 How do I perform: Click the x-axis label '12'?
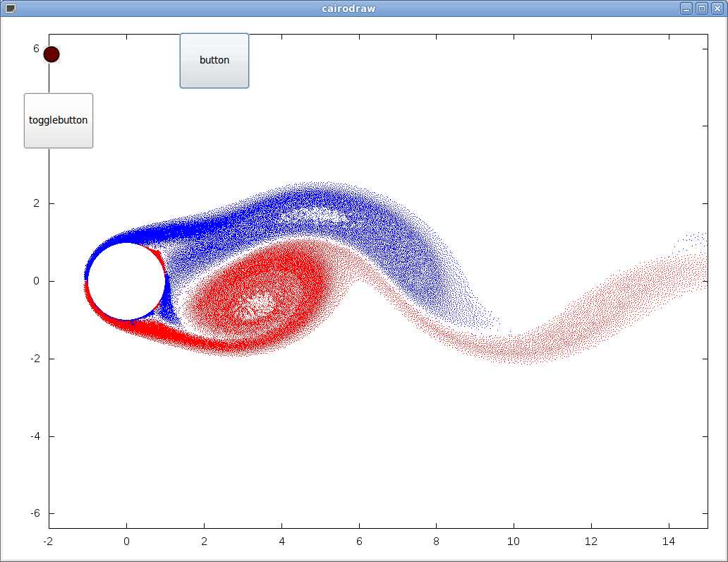tap(591, 542)
